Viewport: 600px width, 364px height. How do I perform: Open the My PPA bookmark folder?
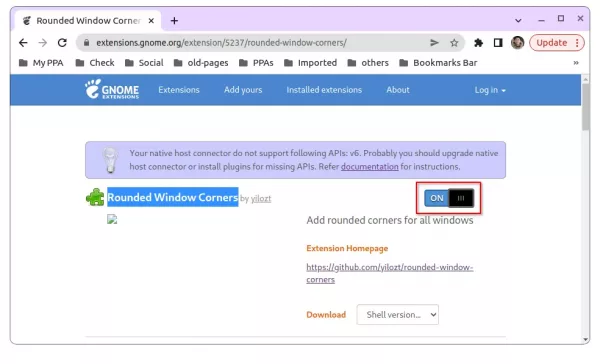click(41, 63)
